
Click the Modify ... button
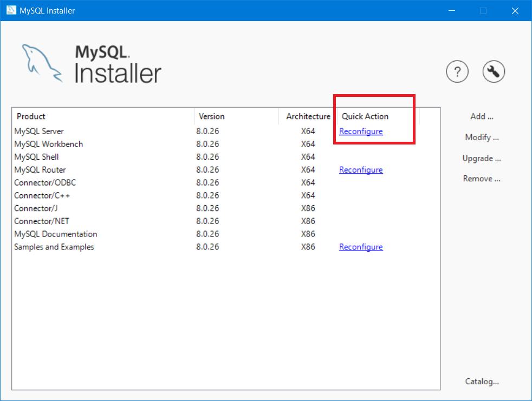[482, 137]
